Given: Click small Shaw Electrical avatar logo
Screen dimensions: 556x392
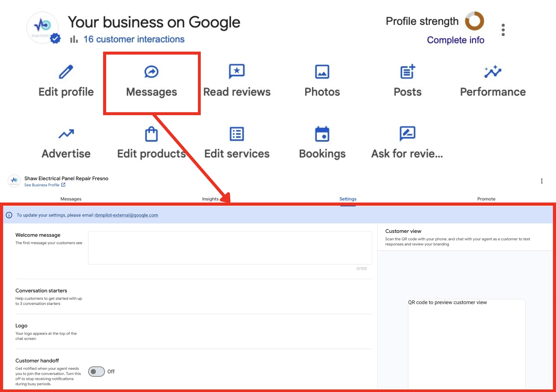Looking at the screenshot, I should point(14,181).
